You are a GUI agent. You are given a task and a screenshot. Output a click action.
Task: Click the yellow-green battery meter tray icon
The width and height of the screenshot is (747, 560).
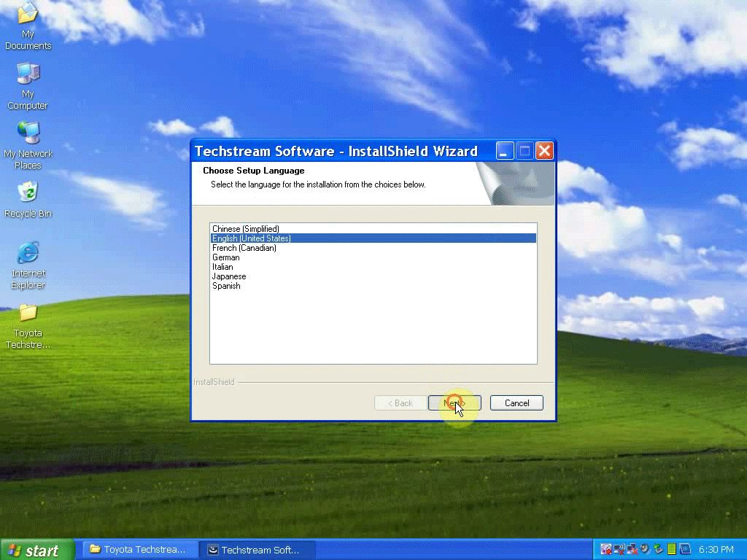(672, 549)
